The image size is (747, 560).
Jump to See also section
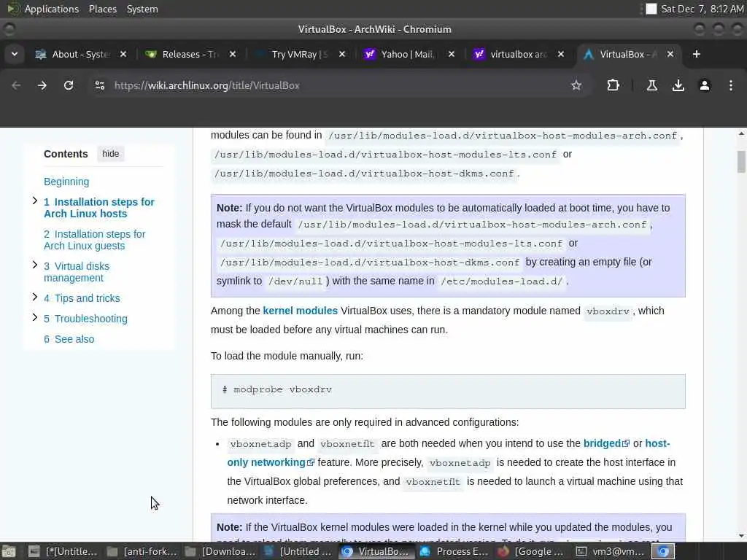69,339
